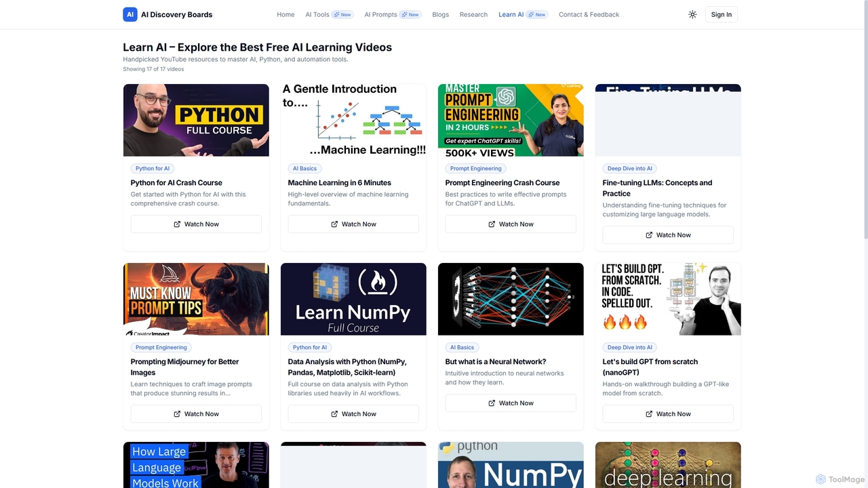This screenshot has width=868, height=488.
Task: Click the AI logo icon in header
Action: pos(130,14)
